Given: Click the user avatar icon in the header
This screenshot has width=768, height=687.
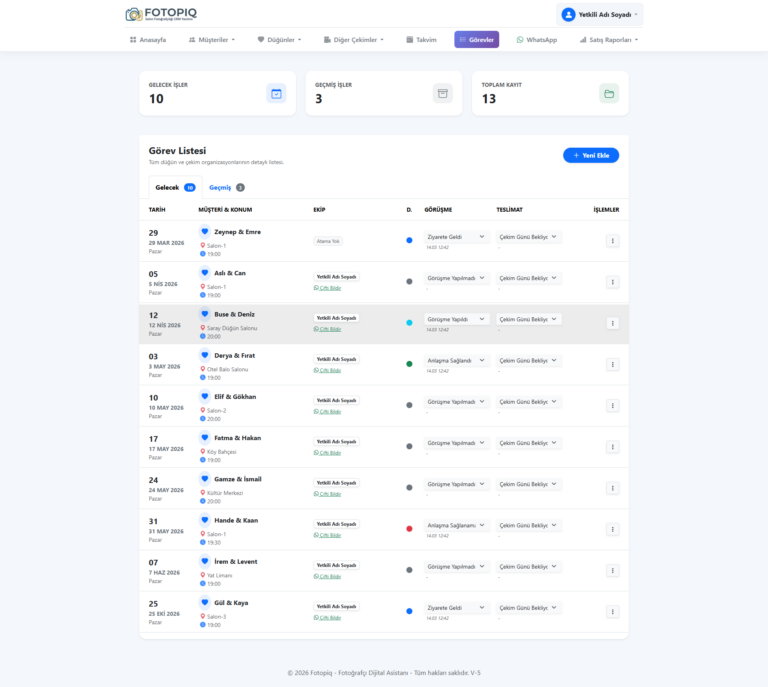Looking at the screenshot, I should [568, 14].
